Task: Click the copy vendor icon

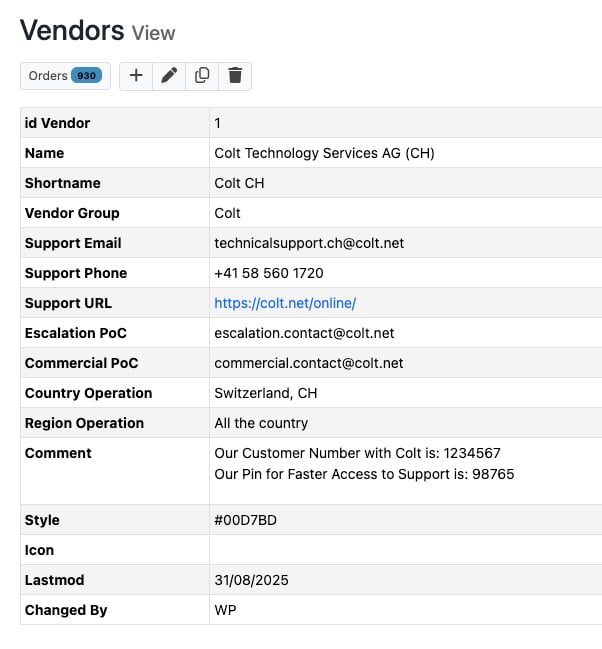Action: tap(202, 76)
